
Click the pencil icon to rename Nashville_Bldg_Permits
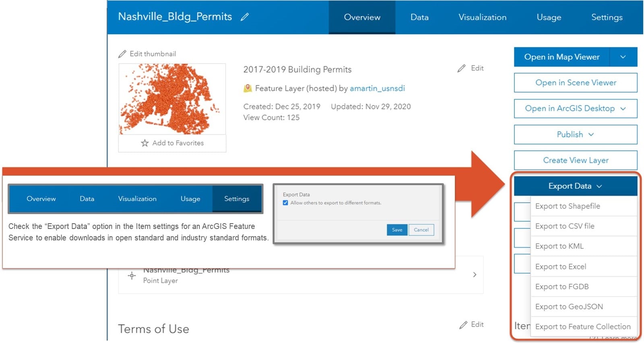245,17
